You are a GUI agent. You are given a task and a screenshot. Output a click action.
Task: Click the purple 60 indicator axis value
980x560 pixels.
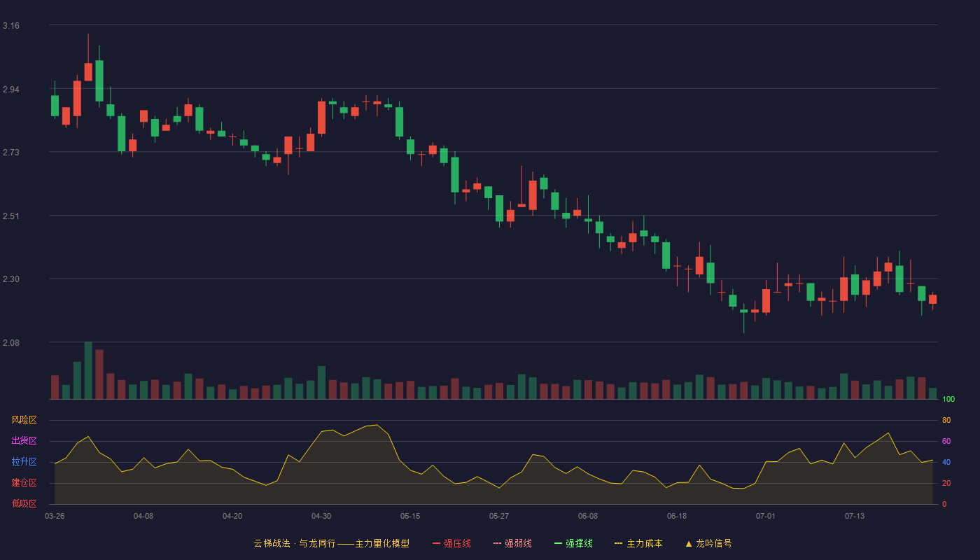coord(946,441)
